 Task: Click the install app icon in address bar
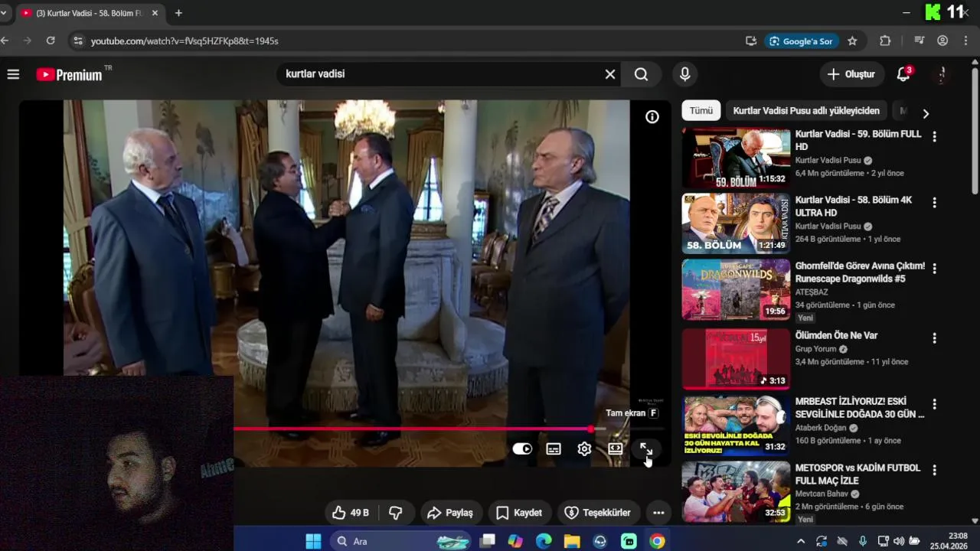pyautogui.click(x=751, y=41)
